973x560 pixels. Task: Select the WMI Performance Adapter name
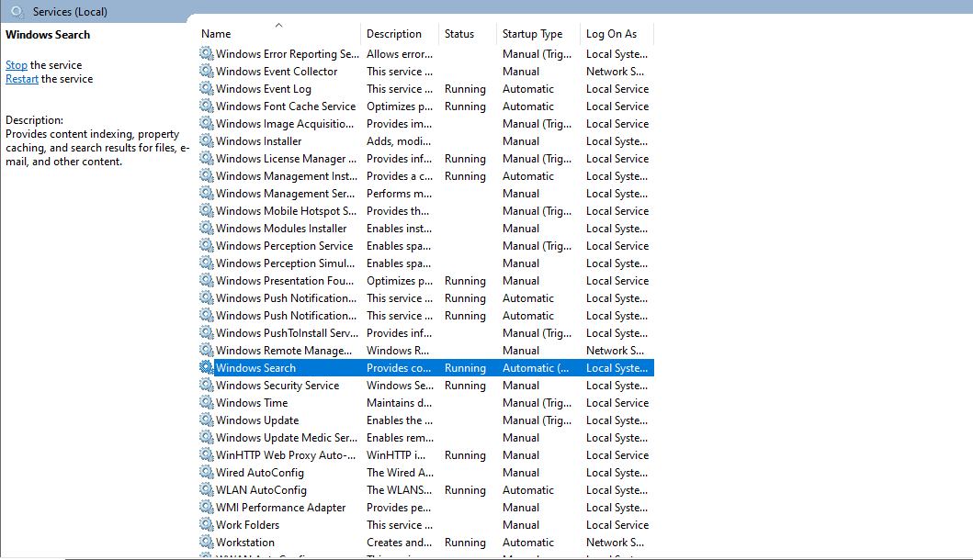280,508
